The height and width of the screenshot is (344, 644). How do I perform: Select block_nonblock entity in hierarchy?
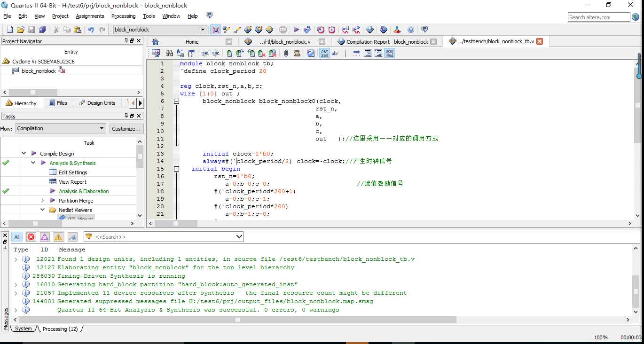point(39,71)
